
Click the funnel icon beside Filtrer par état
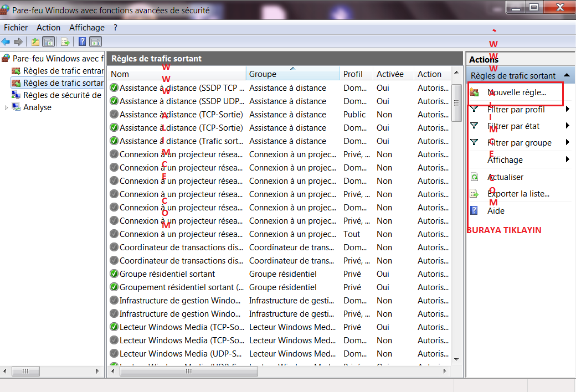click(x=474, y=126)
